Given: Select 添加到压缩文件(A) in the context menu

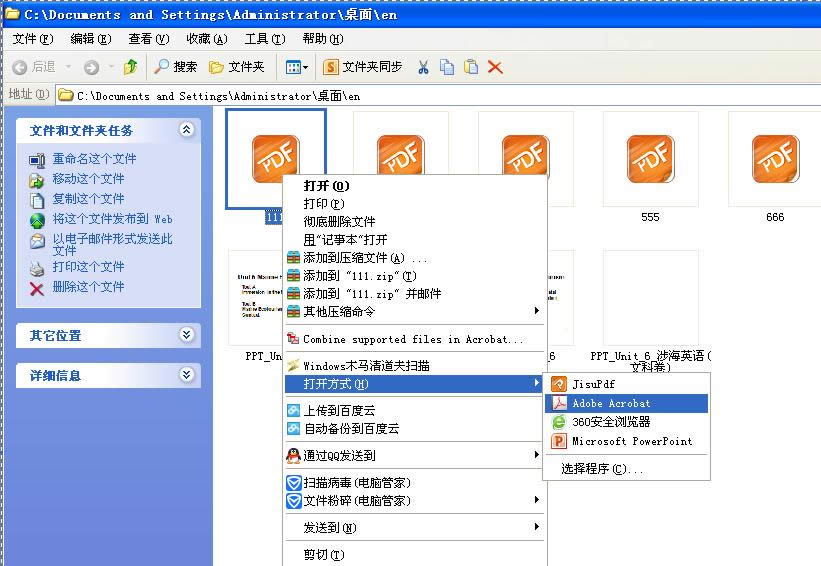Looking at the screenshot, I should click(363, 258).
